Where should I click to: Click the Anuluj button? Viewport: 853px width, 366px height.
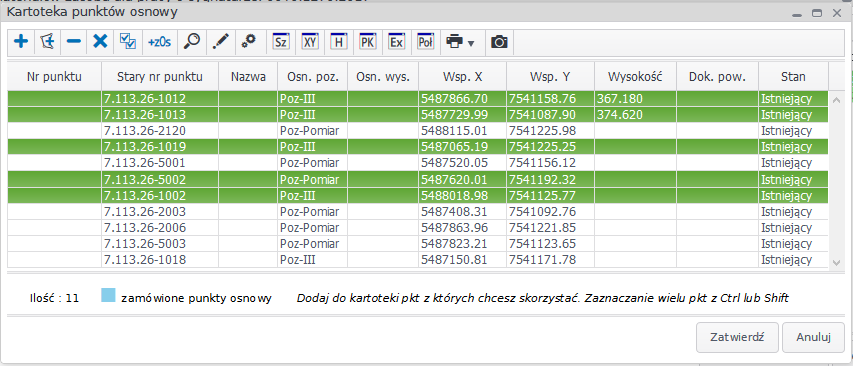[x=813, y=337]
